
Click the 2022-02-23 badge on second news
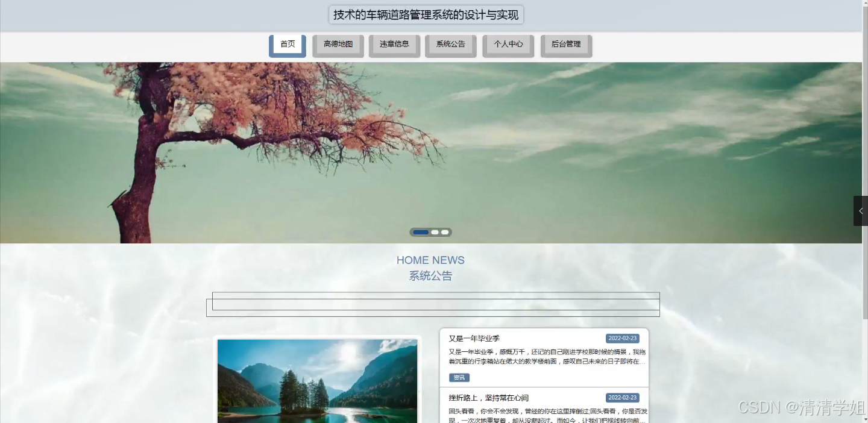(x=622, y=397)
